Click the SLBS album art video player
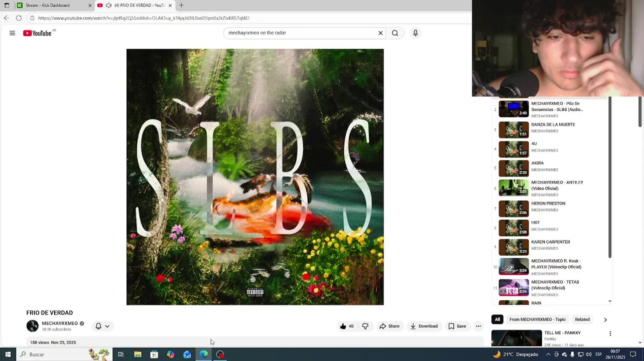644x361 pixels. tap(255, 177)
